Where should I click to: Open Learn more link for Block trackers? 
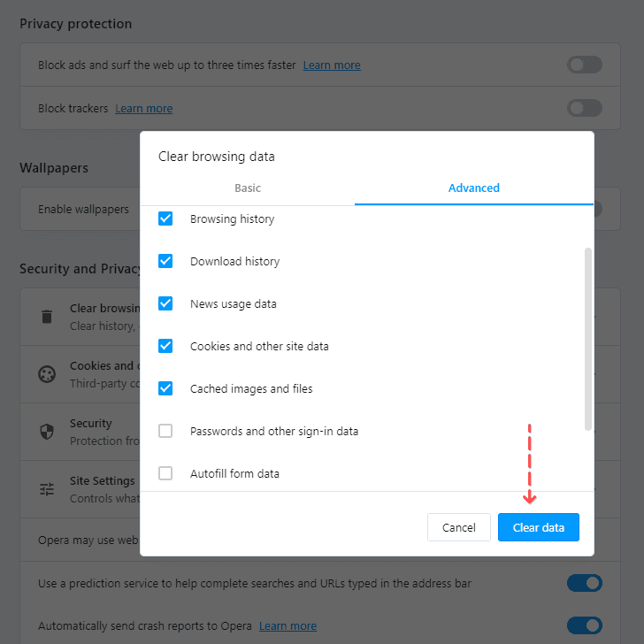(144, 109)
